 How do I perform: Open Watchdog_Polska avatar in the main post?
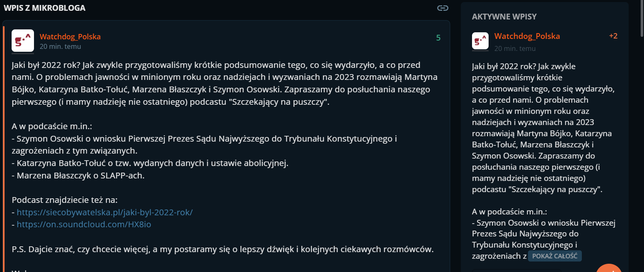[x=23, y=41]
